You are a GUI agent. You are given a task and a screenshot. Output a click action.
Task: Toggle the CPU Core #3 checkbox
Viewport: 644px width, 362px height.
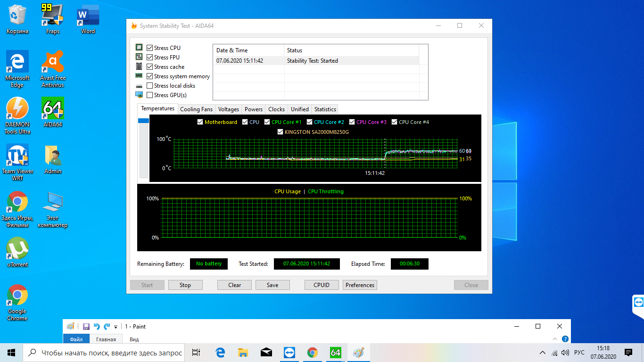[x=352, y=122]
